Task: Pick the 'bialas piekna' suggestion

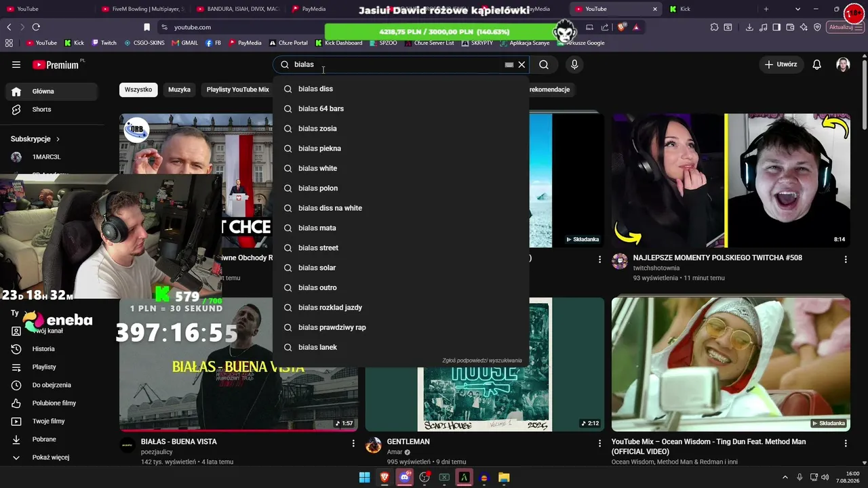Action: point(401,148)
